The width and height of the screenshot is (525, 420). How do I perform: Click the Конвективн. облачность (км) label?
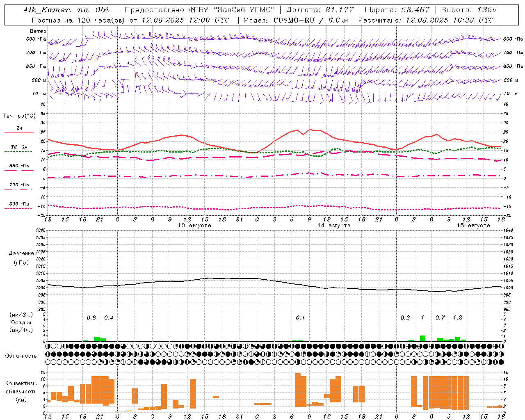coord(21,391)
